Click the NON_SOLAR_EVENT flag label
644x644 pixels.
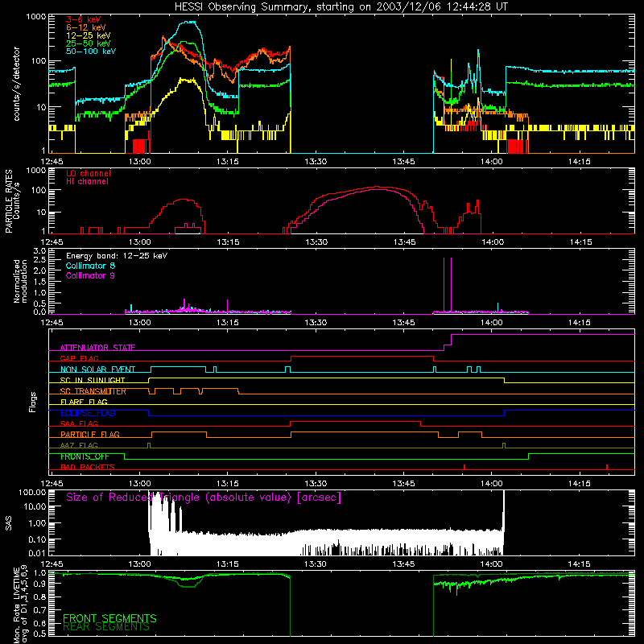click(x=97, y=369)
